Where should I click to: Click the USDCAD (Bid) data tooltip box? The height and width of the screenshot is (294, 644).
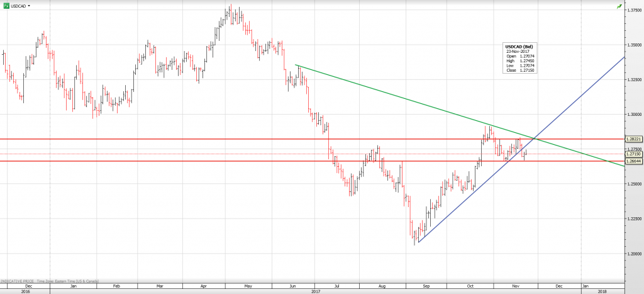[519, 58]
